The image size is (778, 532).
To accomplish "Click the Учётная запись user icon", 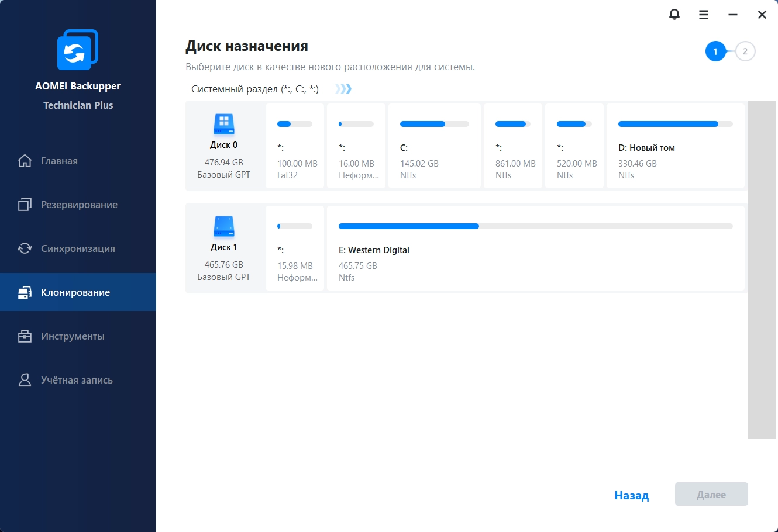I will click(x=25, y=380).
